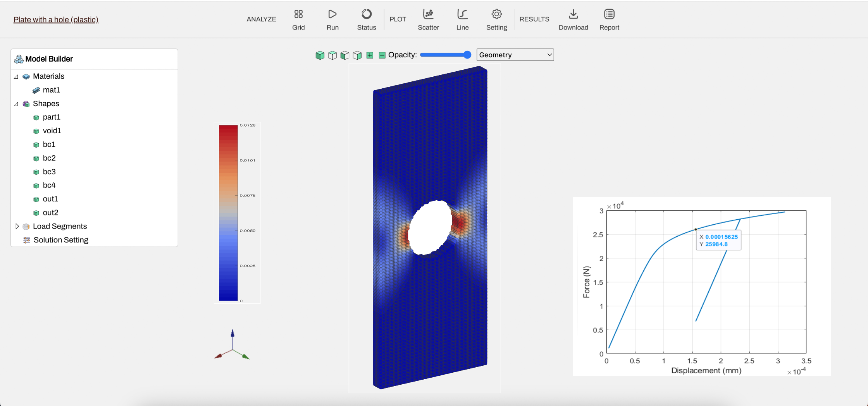Open the Geometry display dropdown
The image size is (868, 406).
[515, 55]
